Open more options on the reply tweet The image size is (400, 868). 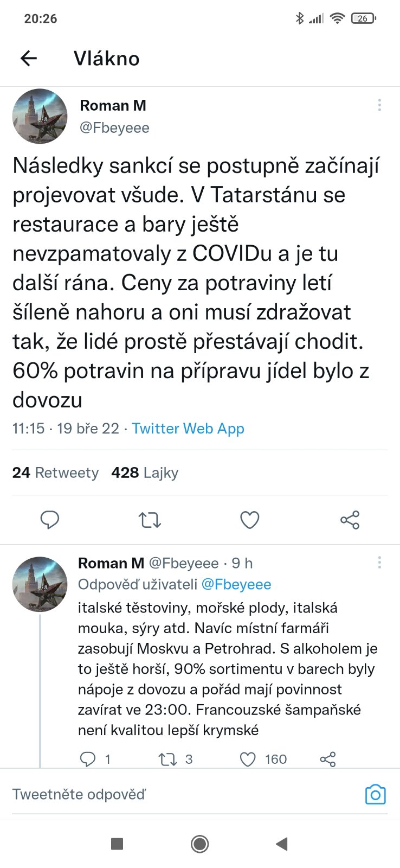(x=379, y=563)
